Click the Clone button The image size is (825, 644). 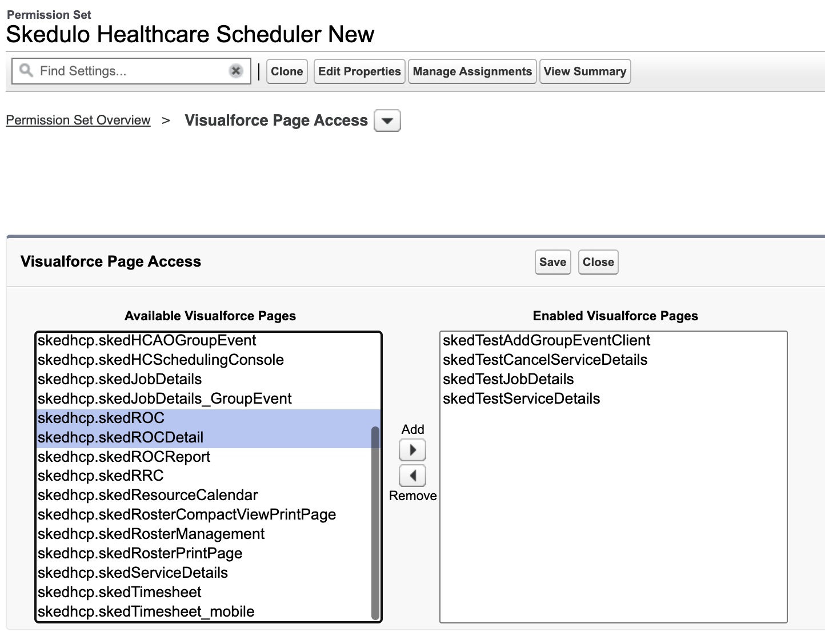(x=287, y=71)
